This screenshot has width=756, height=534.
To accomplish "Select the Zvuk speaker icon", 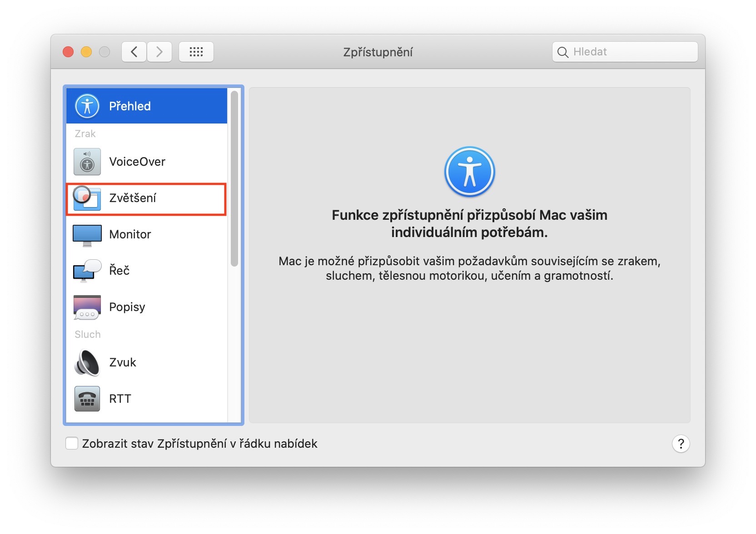I will point(87,362).
